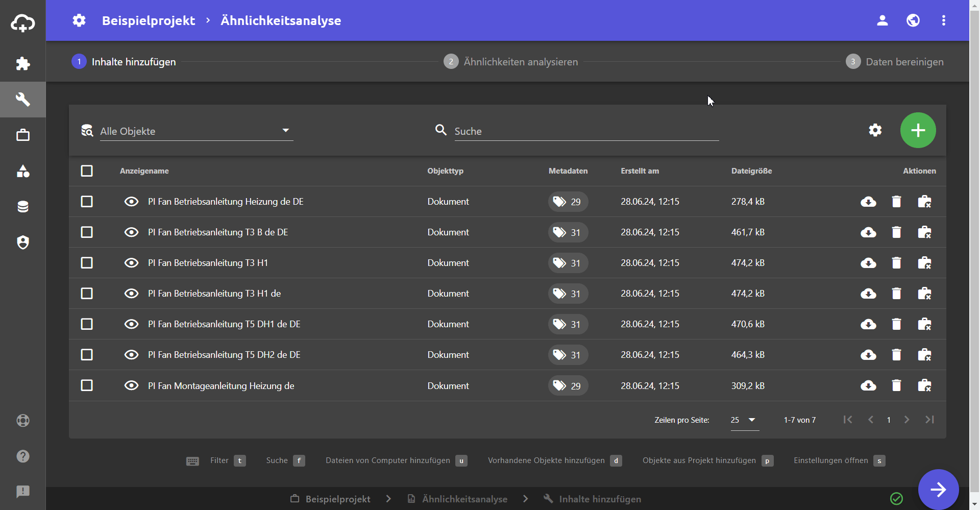Click Objekte aus Projekt hinzufügen shortcut hint
The image size is (980, 510).
pos(708,460)
